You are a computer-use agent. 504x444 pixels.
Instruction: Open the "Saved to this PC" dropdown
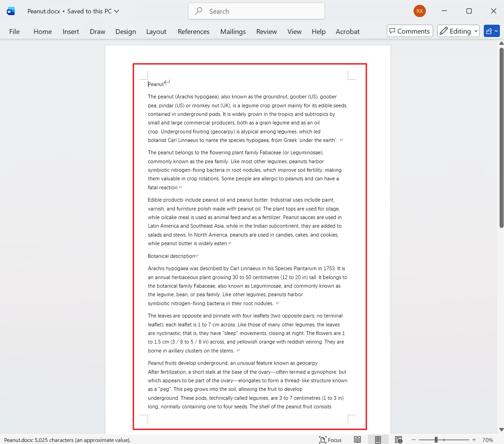click(x=117, y=11)
